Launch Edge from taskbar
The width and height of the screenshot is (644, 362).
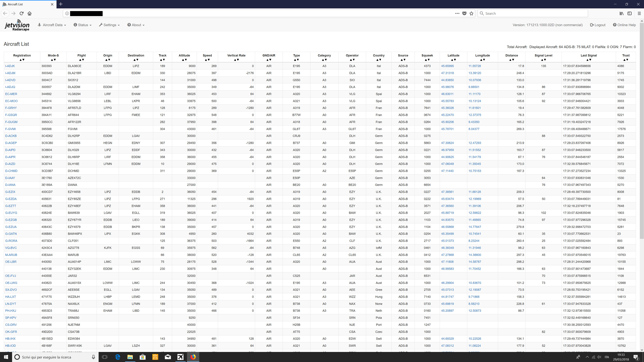pyautogui.click(x=118, y=357)
